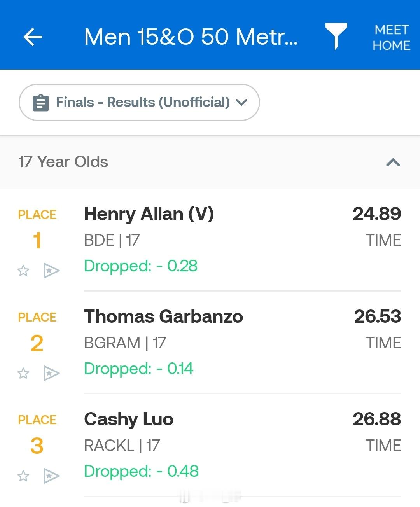Favorite Henry Allan with star toggle
This screenshot has width=420, height=507.
23,271
